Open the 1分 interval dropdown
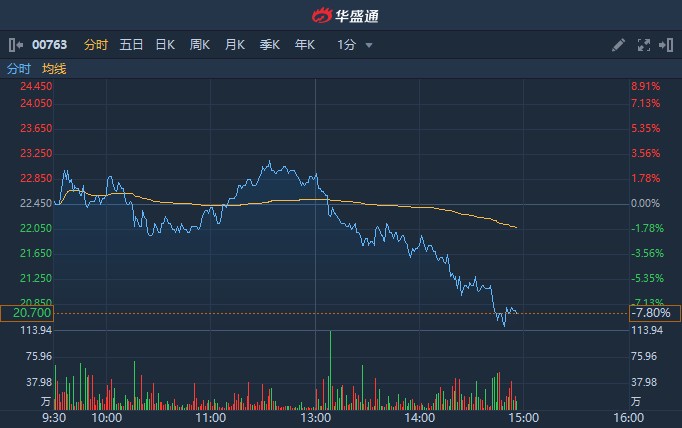The image size is (682, 428). coord(355,44)
